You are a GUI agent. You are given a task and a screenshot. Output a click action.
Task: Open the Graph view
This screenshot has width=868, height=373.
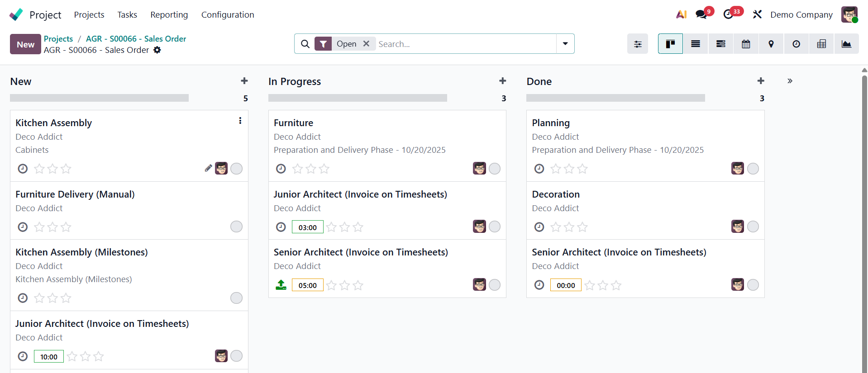846,44
